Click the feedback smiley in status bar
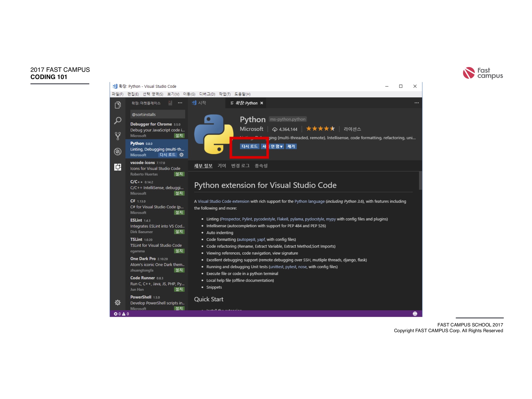The width and height of the screenshot is (532, 399). [415, 314]
